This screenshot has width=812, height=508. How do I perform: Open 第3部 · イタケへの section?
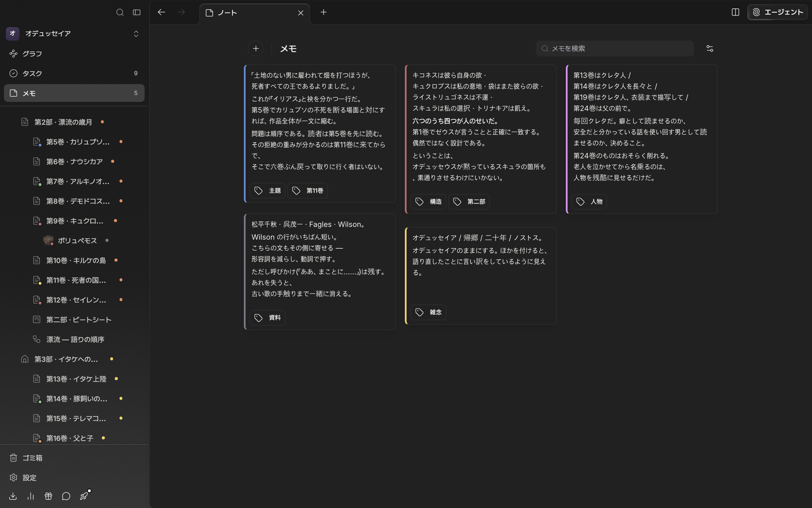point(67,359)
